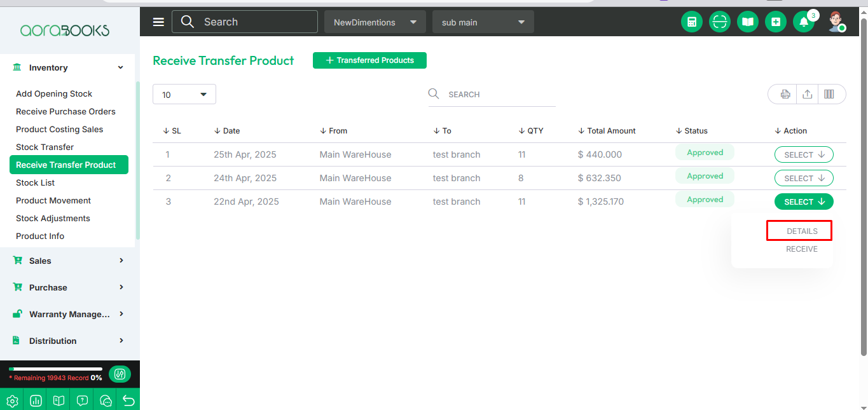Open notifications bell with badge 3
Screen dimensions: 868x410
click(x=804, y=22)
